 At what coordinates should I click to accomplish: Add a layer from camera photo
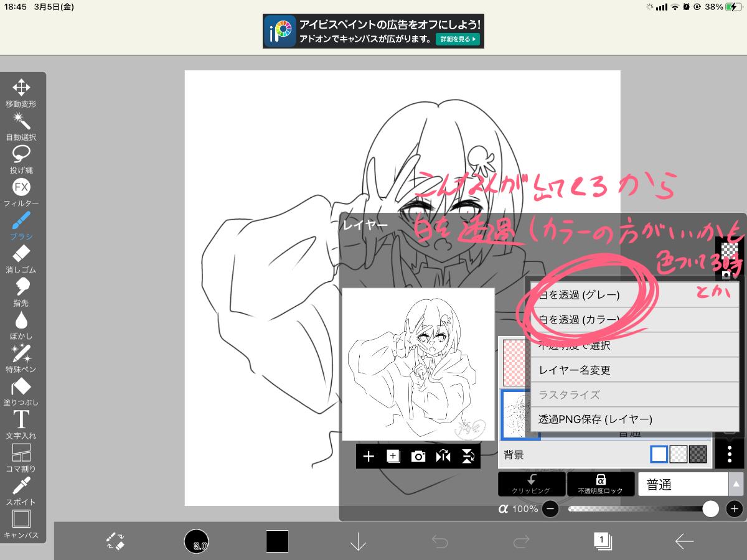point(418,457)
